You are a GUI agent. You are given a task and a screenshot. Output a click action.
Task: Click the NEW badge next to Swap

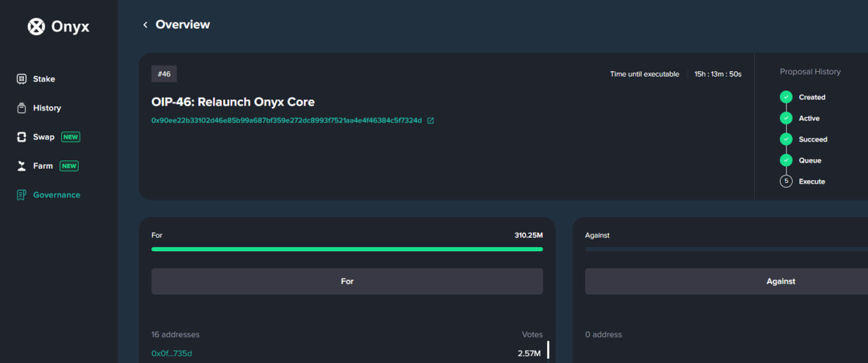[x=71, y=137]
